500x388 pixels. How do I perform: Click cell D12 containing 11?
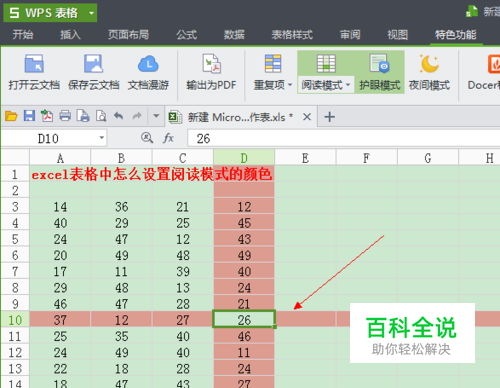[x=244, y=352]
